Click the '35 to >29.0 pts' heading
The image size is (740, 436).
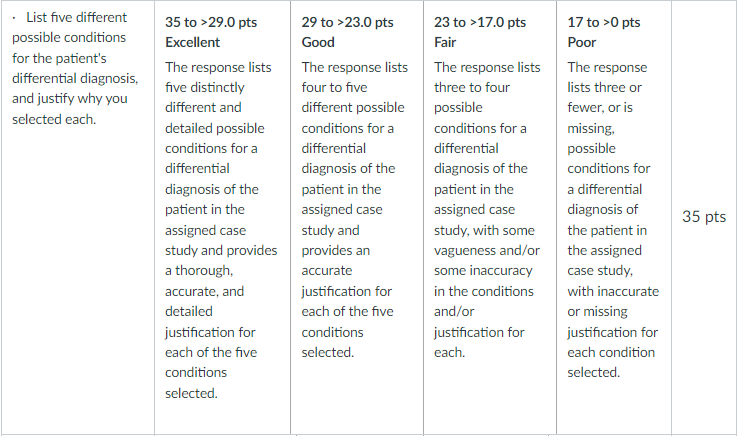(211, 22)
